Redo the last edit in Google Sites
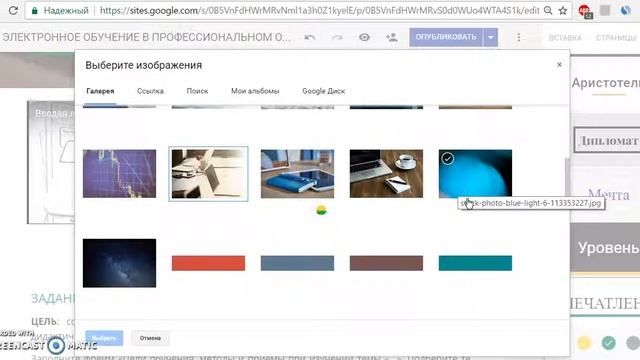This screenshot has width=640, height=360. coord(337,38)
